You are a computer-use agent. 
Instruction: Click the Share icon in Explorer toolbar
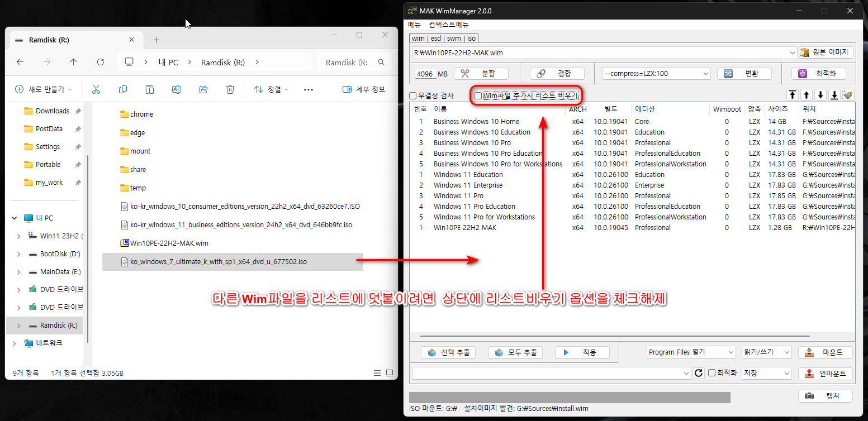point(203,89)
